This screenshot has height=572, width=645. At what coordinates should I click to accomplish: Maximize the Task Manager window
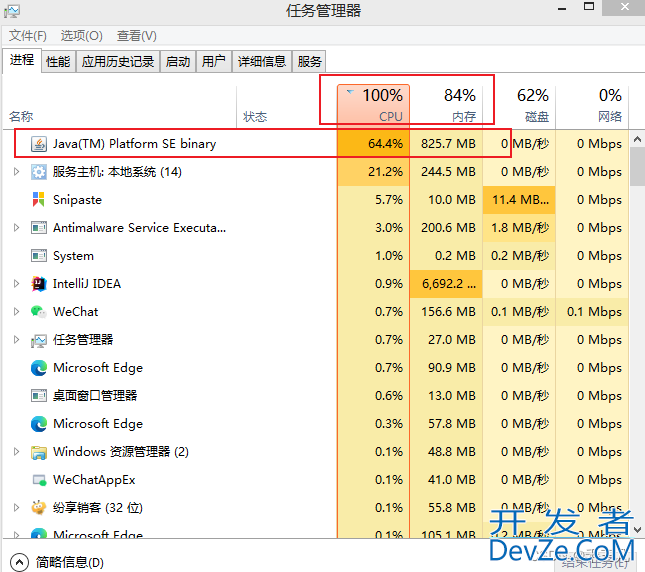click(589, 7)
